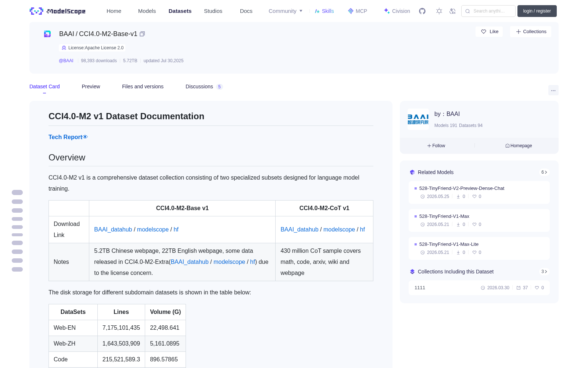Image resolution: width=588 pixels, height=368 pixels.
Task: Like this dataset with heart button
Action: tap(489, 32)
